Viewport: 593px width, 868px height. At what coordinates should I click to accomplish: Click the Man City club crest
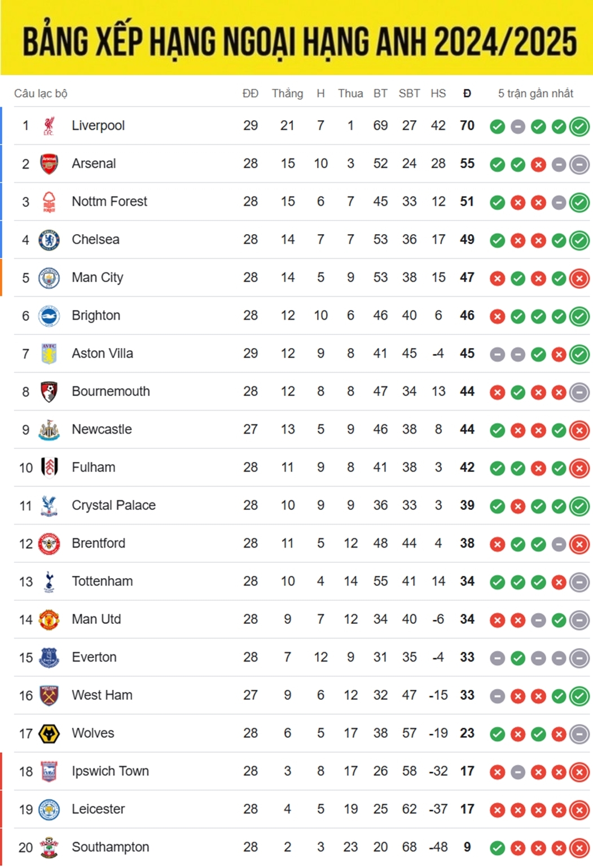[x=49, y=278]
